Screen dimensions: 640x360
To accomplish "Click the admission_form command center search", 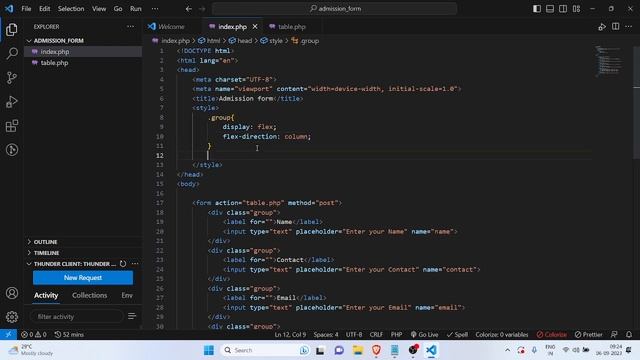I will (x=334, y=9).
